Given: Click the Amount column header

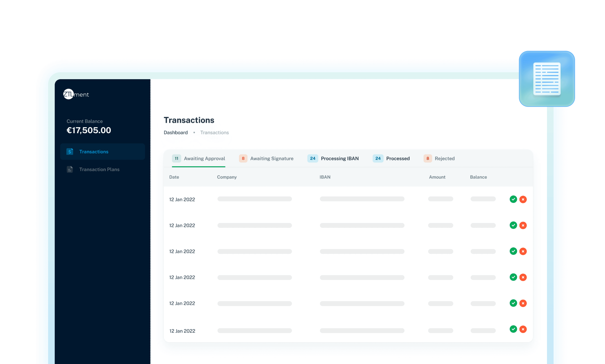Looking at the screenshot, I should coord(437,177).
